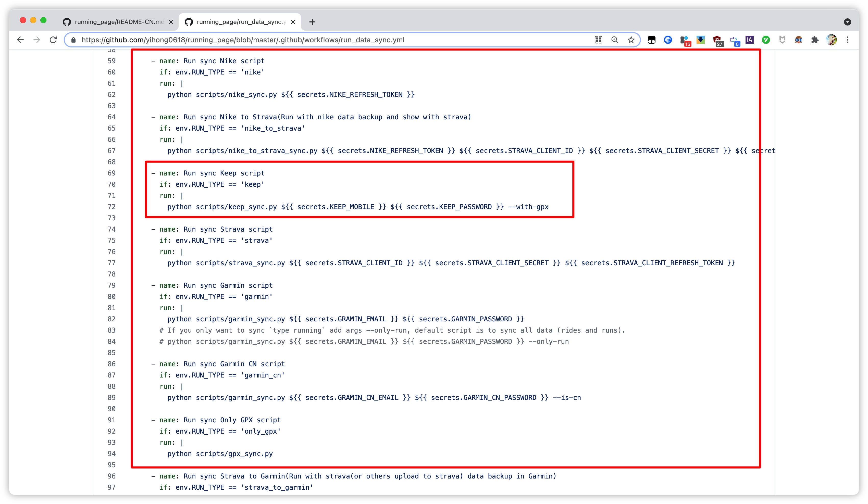868x504 pixels.
Task: Click line number 72 in the code
Action: click(111, 207)
